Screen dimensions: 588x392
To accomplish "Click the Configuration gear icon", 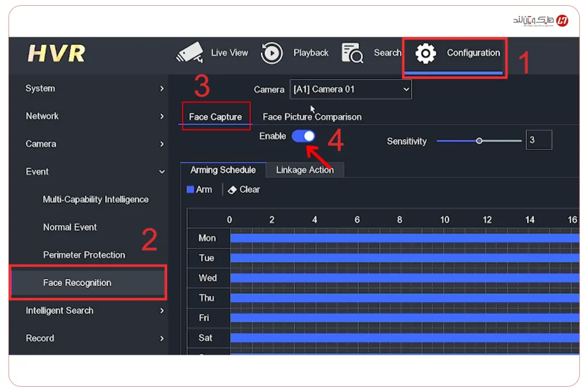I will click(425, 53).
